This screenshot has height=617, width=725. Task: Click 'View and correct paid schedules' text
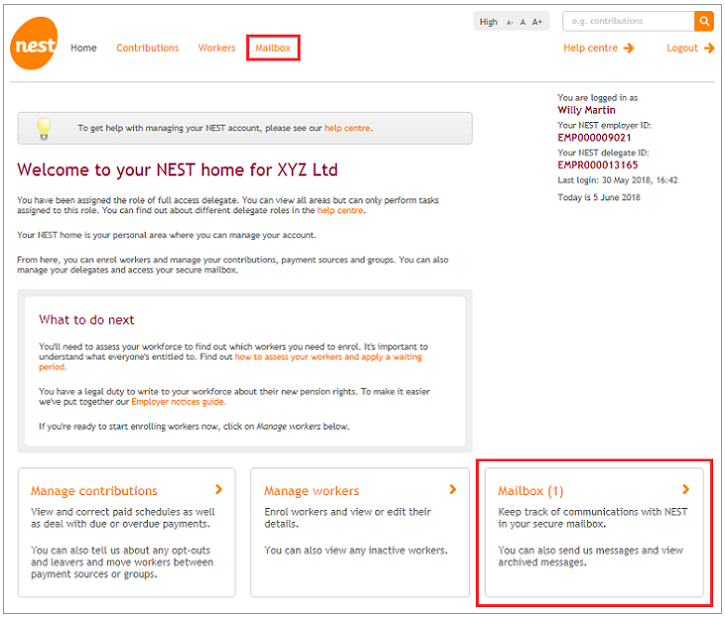click(123, 512)
